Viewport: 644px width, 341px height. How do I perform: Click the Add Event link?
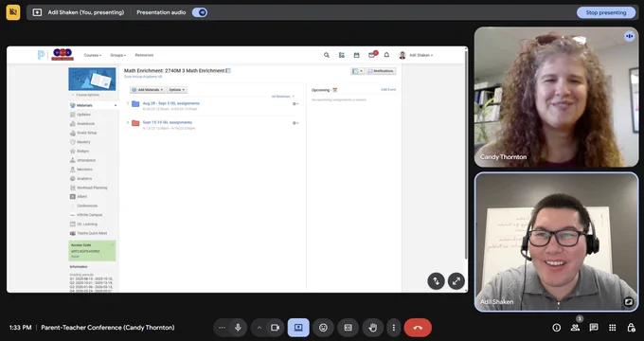tap(388, 90)
